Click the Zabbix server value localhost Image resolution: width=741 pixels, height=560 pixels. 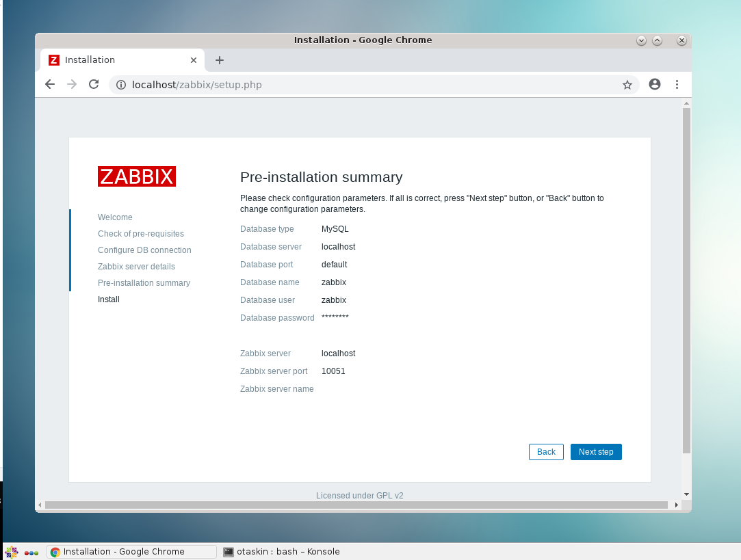(339, 354)
